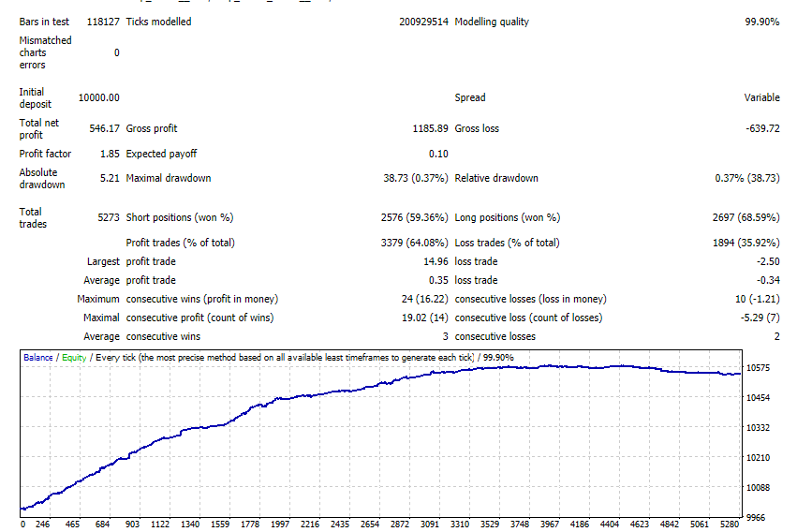The image size is (797, 532).
Task: Click the Gross loss value -639.72
Action: pyautogui.click(x=762, y=128)
